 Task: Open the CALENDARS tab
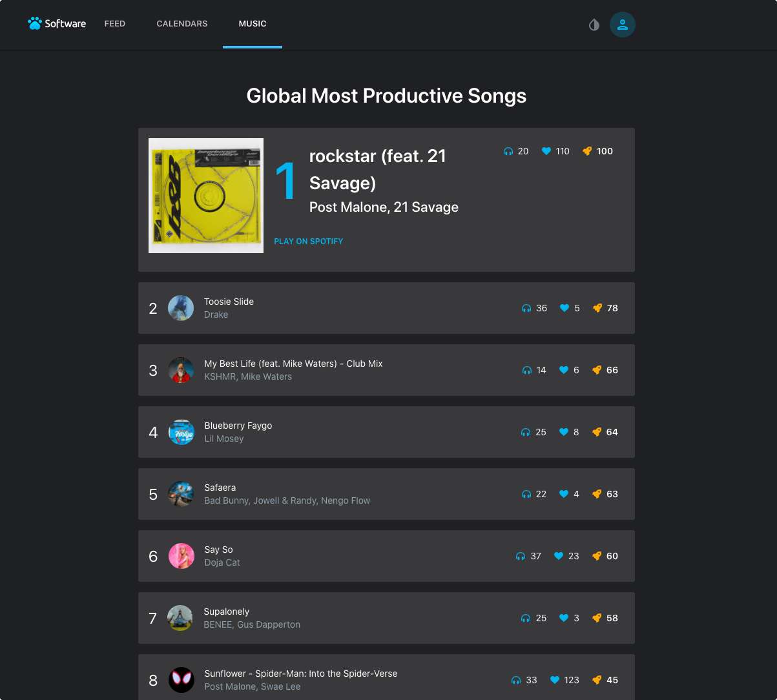click(x=181, y=23)
